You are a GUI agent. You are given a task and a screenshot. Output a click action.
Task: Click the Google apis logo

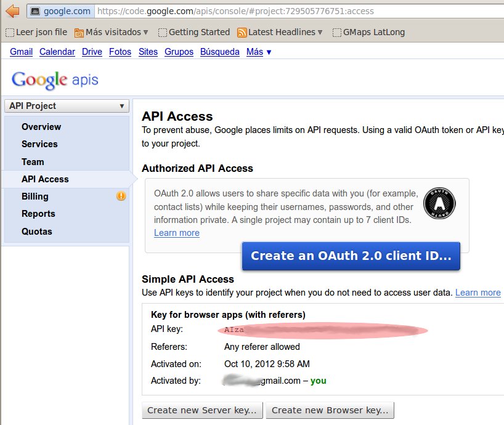pyautogui.click(x=55, y=79)
